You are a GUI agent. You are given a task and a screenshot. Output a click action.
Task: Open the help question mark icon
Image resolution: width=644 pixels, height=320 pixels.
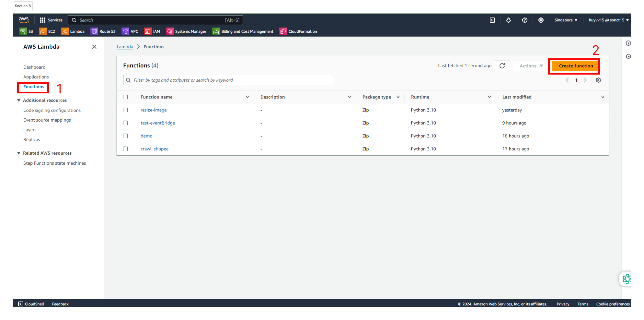525,20
